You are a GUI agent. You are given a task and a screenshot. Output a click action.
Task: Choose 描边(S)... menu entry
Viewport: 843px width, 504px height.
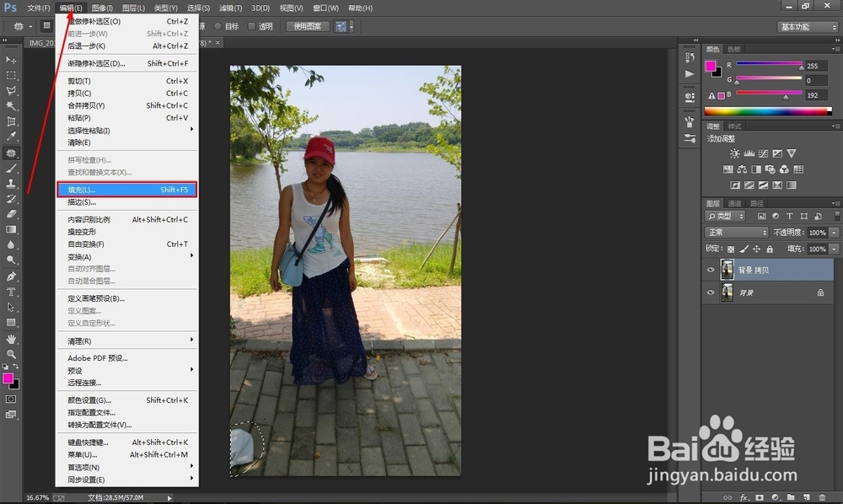pyautogui.click(x=127, y=202)
